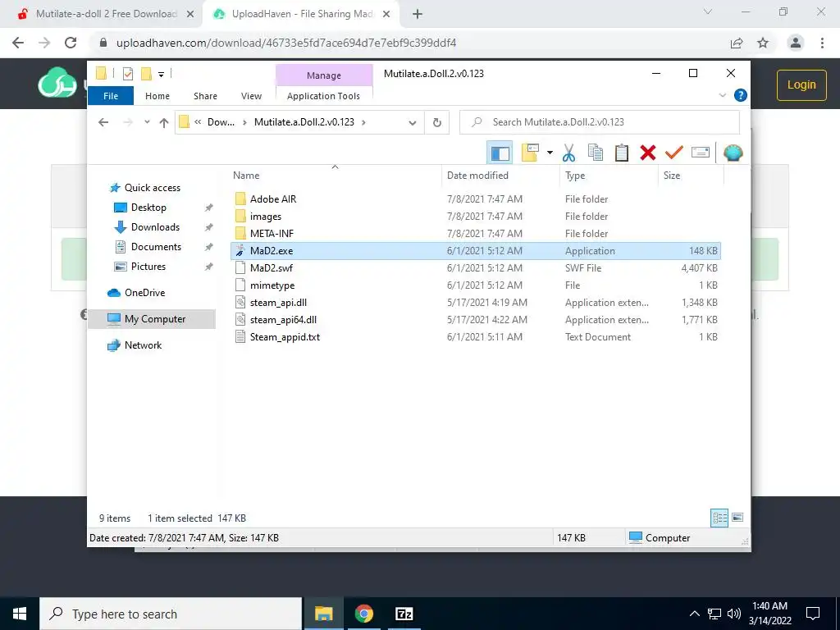The width and height of the screenshot is (840, 630).
Task: Bookmark this page with the star icon
Action: click(763, 43)
